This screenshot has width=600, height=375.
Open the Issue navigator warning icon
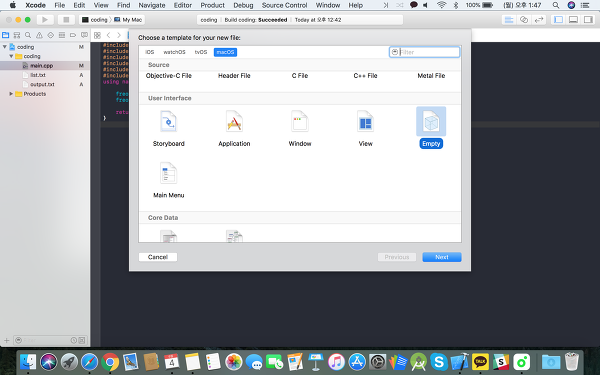[39, 35]
